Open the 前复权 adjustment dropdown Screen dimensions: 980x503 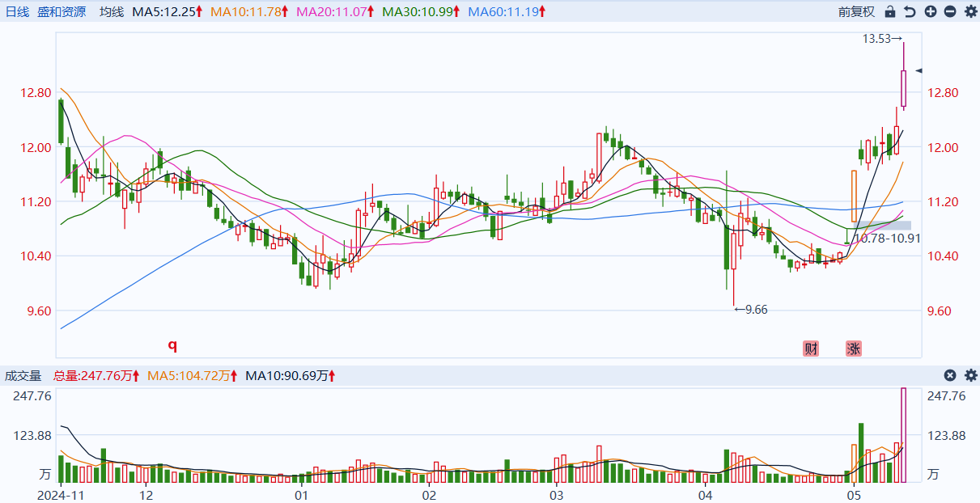tap(856, 12)
